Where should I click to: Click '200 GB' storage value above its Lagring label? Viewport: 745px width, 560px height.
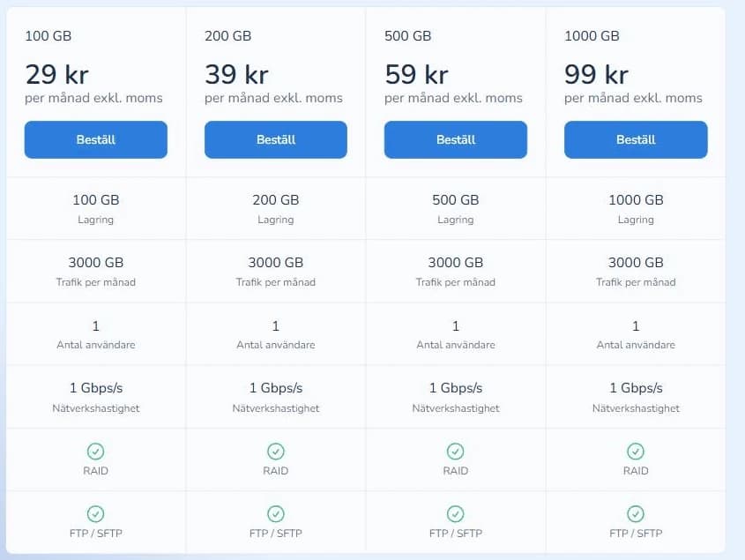[x=276, y=199]
